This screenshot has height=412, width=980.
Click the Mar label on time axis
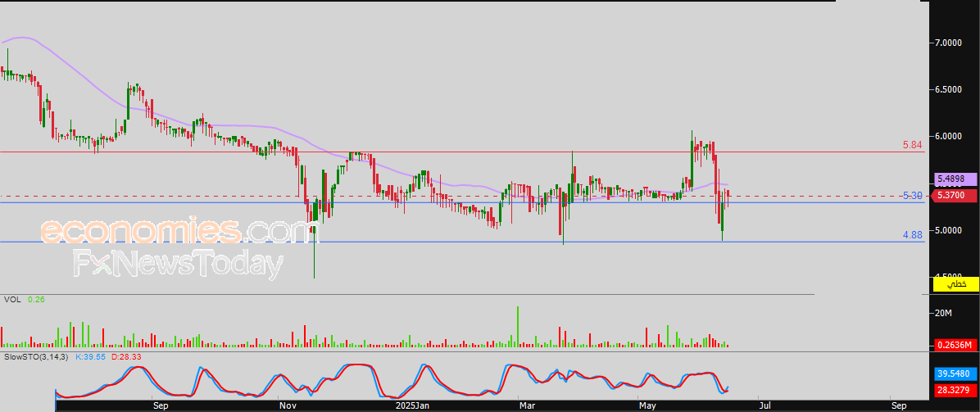pyautogui.click(x=528, y=405)
